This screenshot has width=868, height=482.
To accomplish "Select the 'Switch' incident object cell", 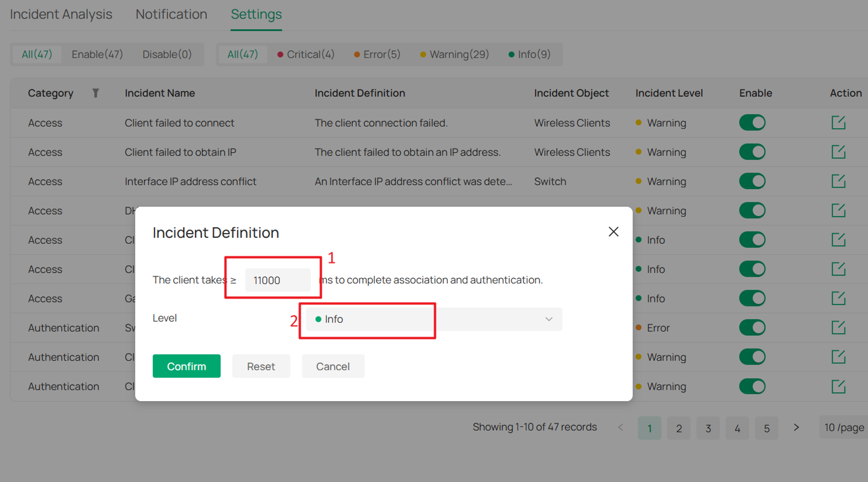I will [x=550, y=181].
